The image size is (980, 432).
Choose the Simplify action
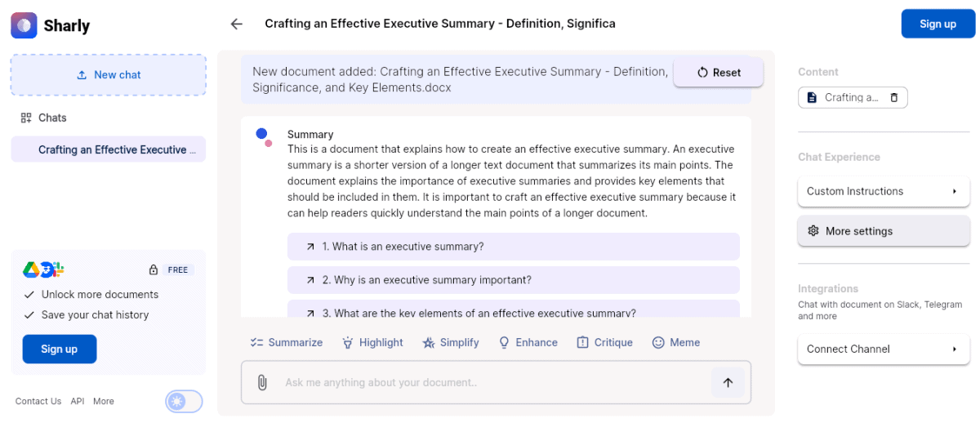click(451, 342)
